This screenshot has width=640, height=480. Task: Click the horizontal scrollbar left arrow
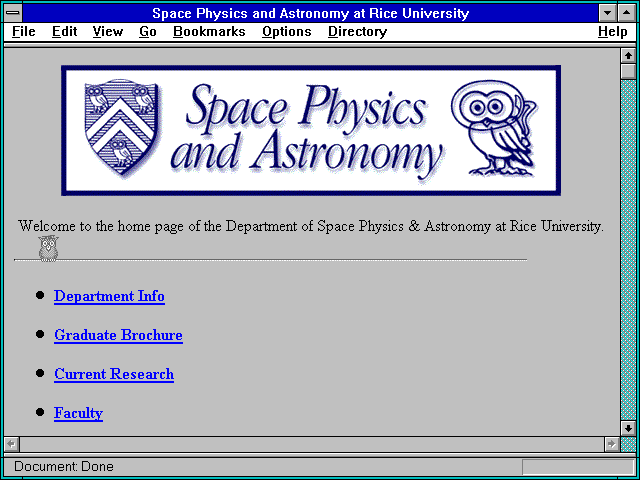pos(11,444)
